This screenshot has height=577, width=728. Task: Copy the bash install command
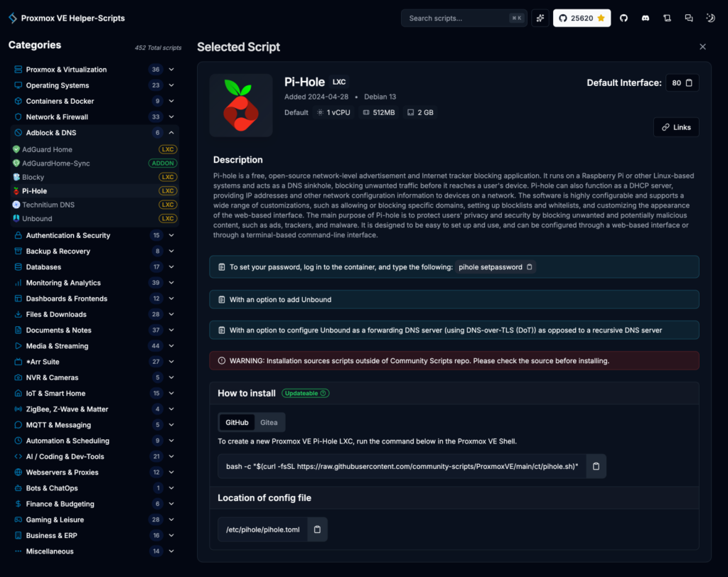click(x=596, y=466)
